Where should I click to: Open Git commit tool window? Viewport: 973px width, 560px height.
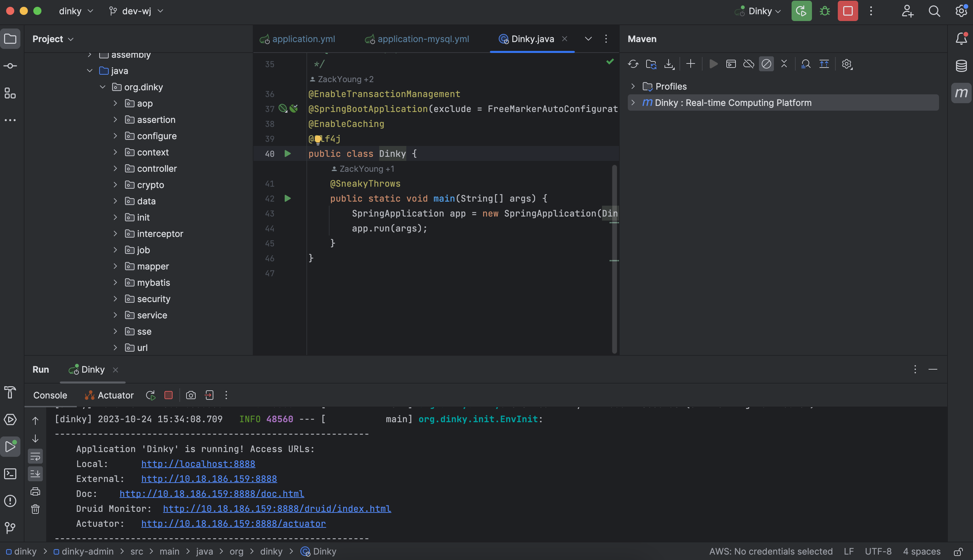coord(11,66)
